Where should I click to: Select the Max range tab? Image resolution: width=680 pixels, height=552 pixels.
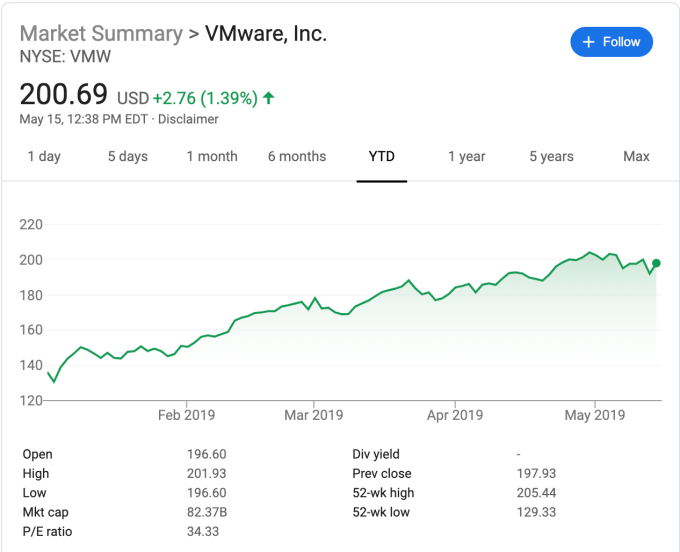[636, 156]
